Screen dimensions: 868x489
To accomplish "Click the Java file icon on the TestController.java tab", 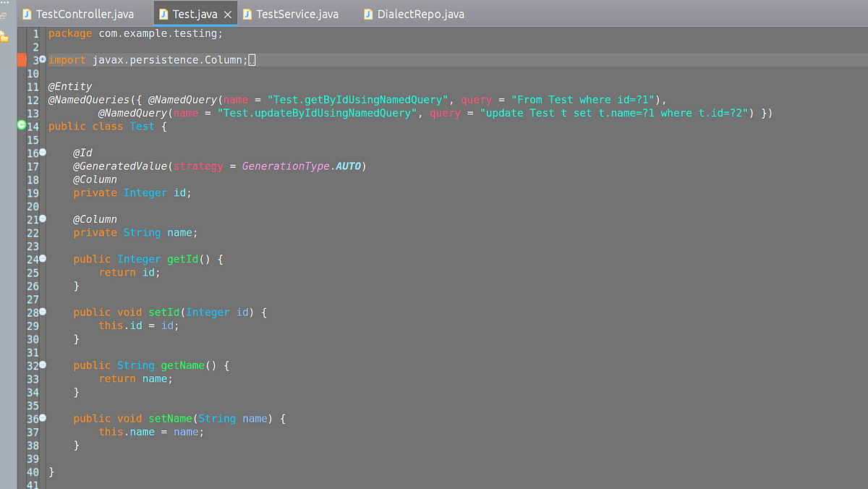I will pos(27,13).
